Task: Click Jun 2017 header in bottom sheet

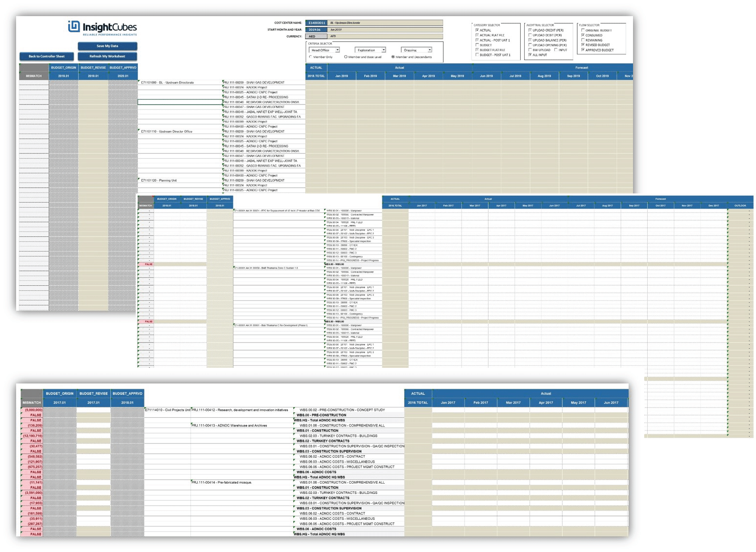Action: pos(611,403)
